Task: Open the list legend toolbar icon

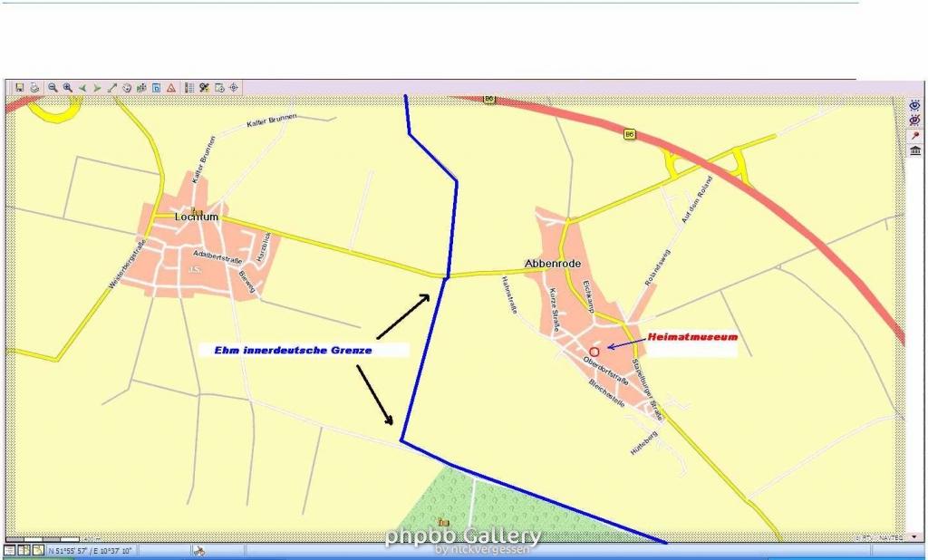Action: [x=189, y=88]
